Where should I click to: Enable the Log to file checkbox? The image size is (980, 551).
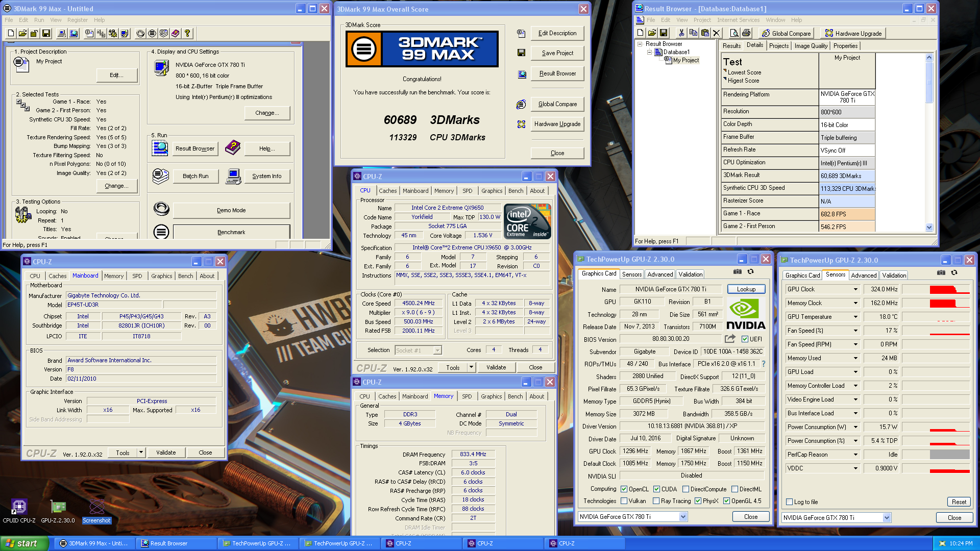tap(789, 502)
